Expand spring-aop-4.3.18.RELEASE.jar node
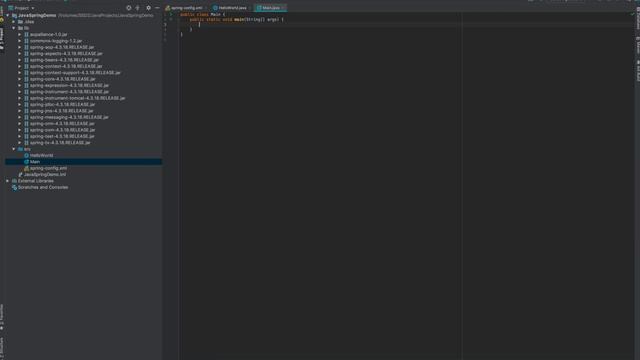 coord(19,47)
